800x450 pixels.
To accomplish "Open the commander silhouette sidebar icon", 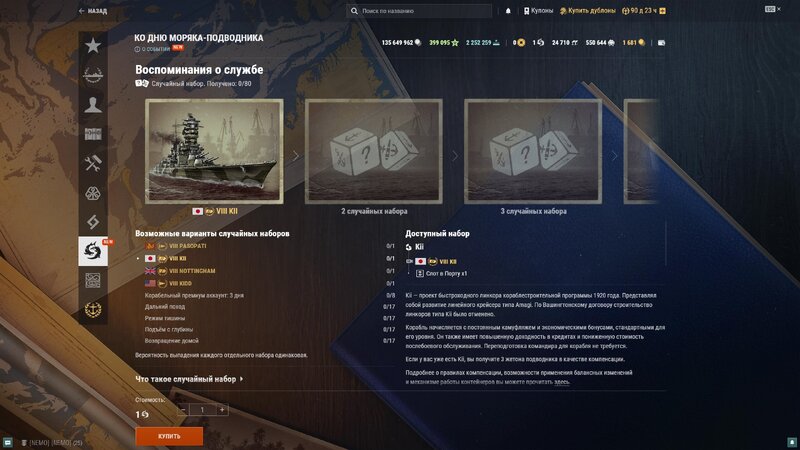I will tap(93, 105).
